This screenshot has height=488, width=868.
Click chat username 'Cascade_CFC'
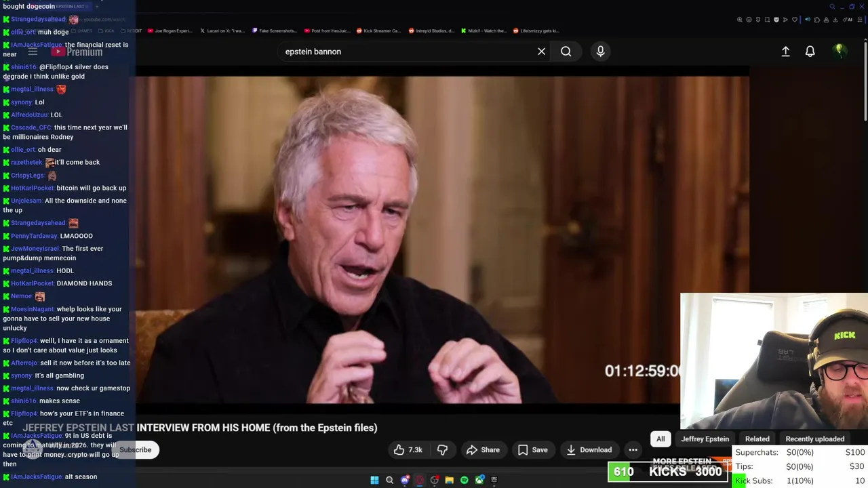31,127
